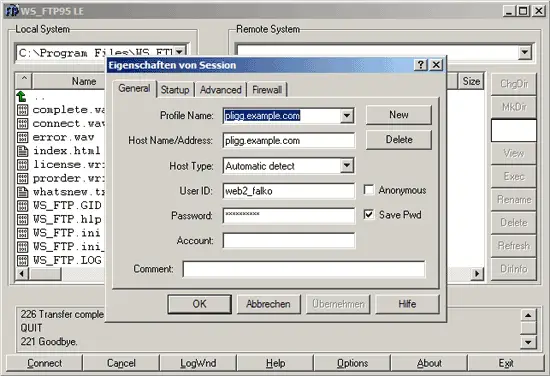Image resolution: width=550 pixels, height=376 pixels.
Task: Open the Host Type dropdown
Action: [x=347, y=166]
